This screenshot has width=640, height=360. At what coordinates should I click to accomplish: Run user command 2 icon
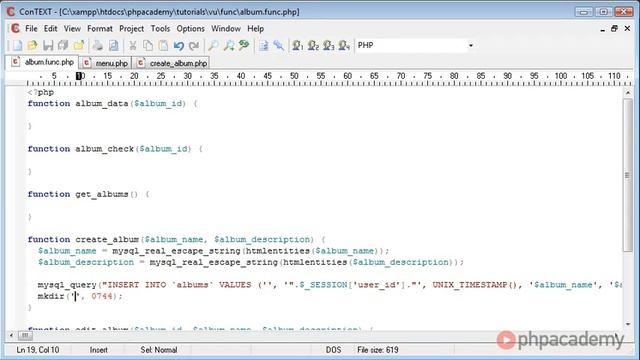[x=313, y=45]
